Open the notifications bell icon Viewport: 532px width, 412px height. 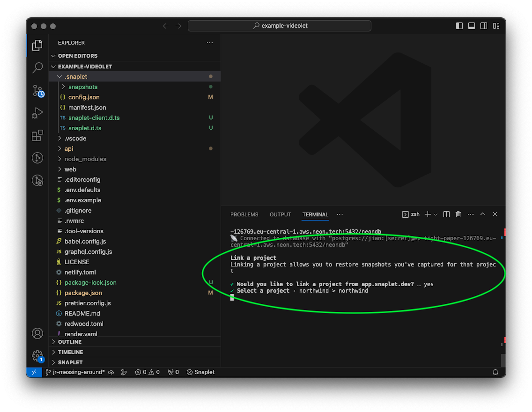tap(495, 372)
